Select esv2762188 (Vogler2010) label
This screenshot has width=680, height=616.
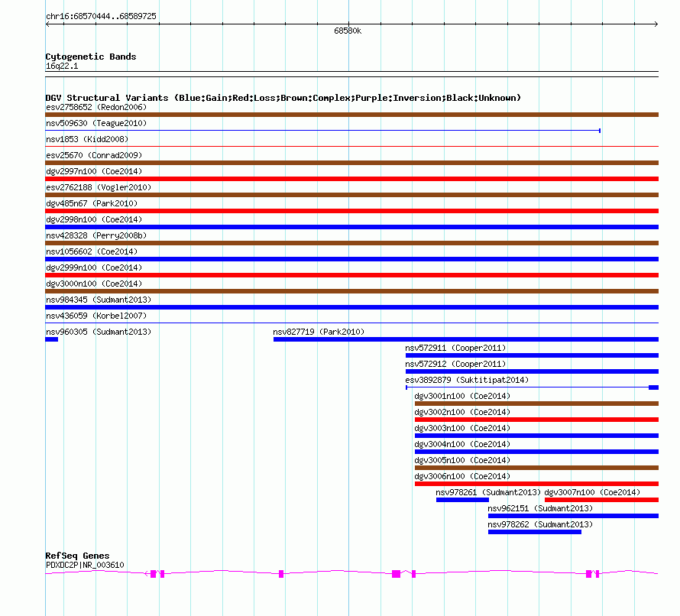point(99,187)
